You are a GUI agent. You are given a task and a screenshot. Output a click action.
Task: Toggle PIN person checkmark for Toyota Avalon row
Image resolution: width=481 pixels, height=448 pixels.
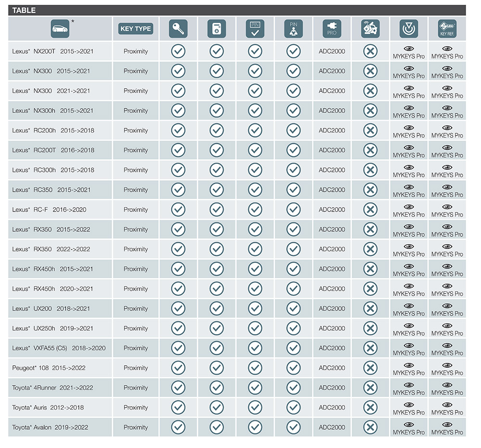click(x=293, y=427)
